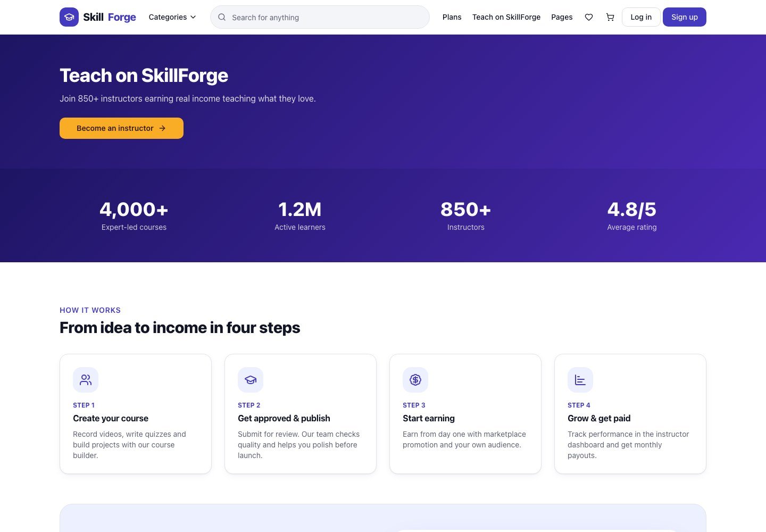Click the arrow icon in Become an instructor button

pos(162,128)
